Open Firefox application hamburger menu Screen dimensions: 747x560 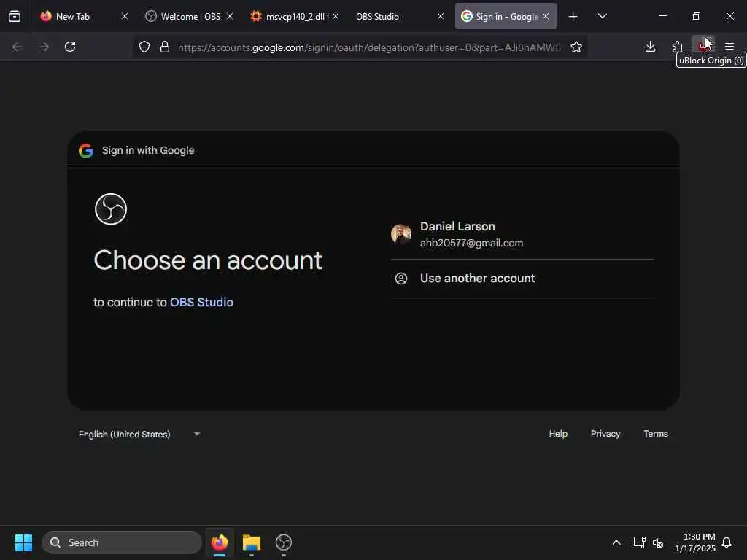729,47
